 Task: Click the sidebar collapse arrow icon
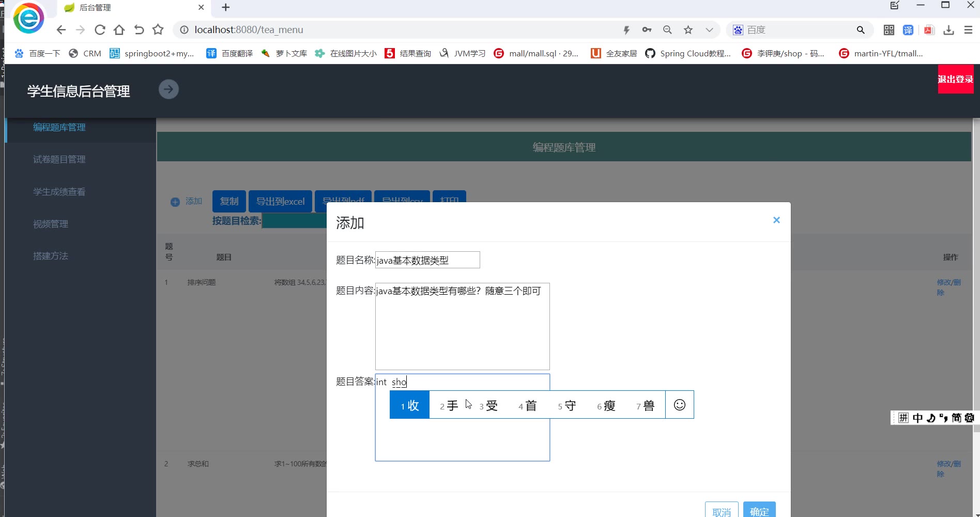(169, 89)
